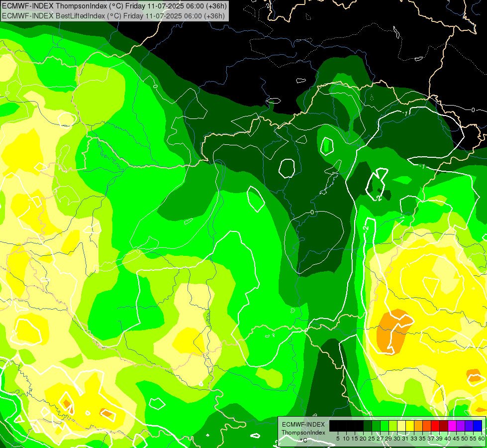
Task: Click the legend scale value 10
Action: click(x=346, y=439)
